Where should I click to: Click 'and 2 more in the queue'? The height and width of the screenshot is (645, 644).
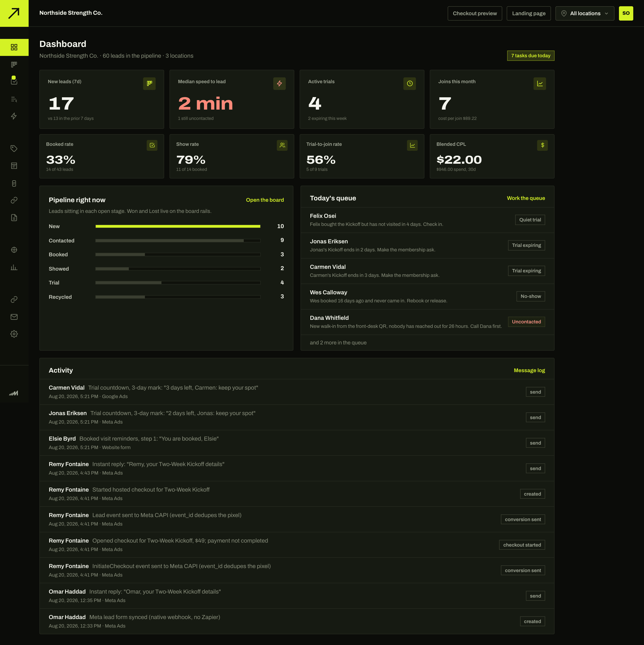(338, 343)
